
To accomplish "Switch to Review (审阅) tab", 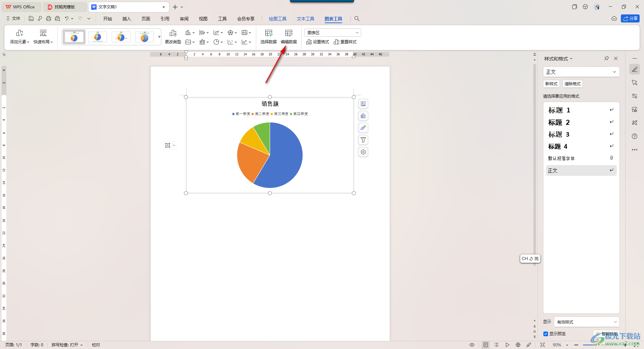I will [184, 19].
